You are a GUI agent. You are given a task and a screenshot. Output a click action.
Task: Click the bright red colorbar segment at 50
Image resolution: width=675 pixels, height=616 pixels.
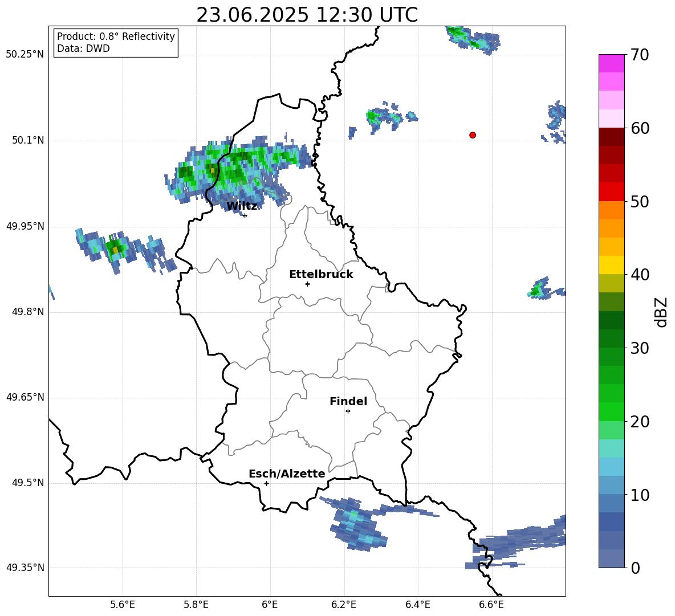click(x=611, y=192)
